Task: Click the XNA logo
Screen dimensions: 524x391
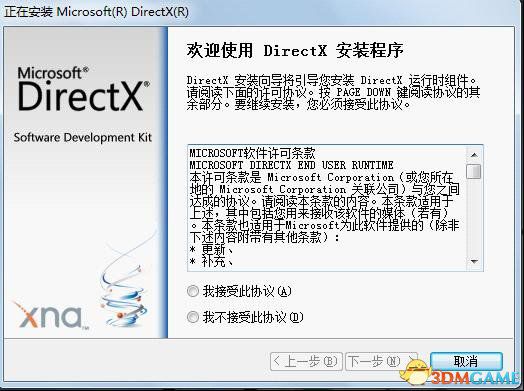Action: click(x=51, y=315)
